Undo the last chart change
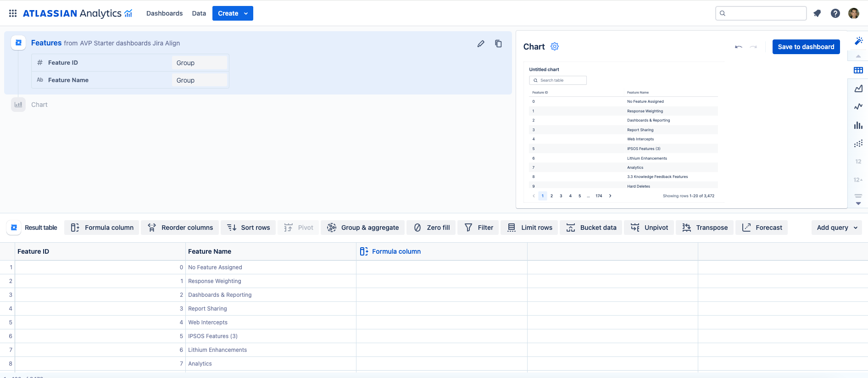868x378 pixels. pyautogui.click(x=739, y=47)
